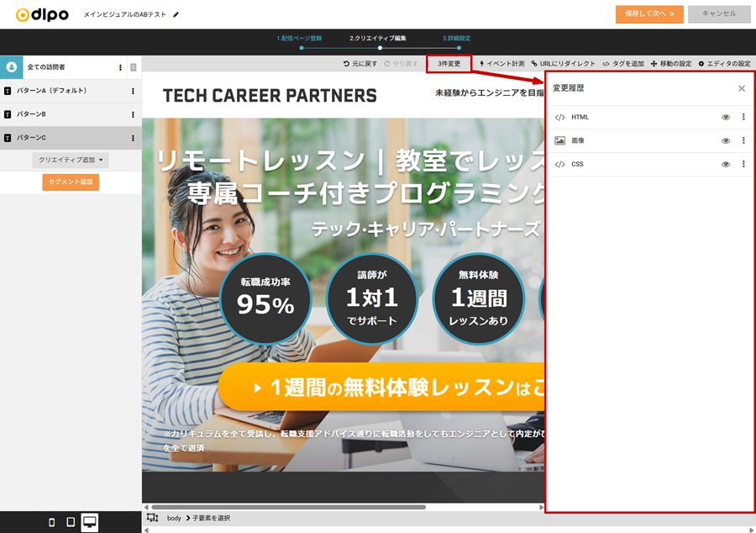This screenshot has width=756, height=533.
Task: Click left arrow of preview scrollbar
Action: pyautogui.click(x=146, y=507)
